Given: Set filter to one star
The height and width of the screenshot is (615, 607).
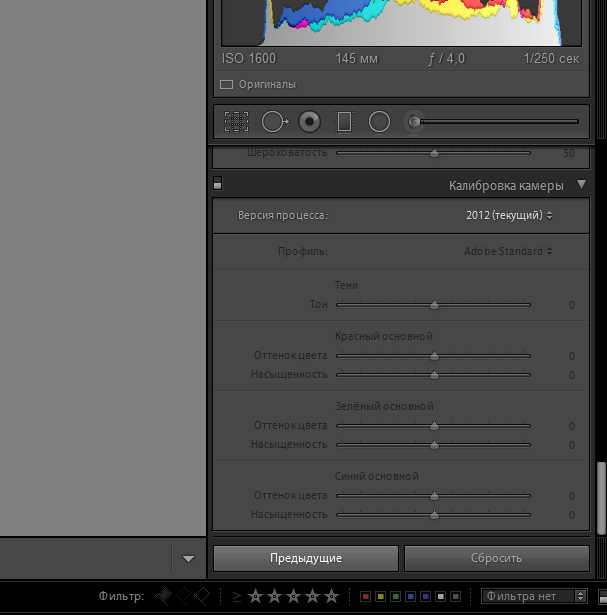Looking at the screenshot, I should 255,596.
